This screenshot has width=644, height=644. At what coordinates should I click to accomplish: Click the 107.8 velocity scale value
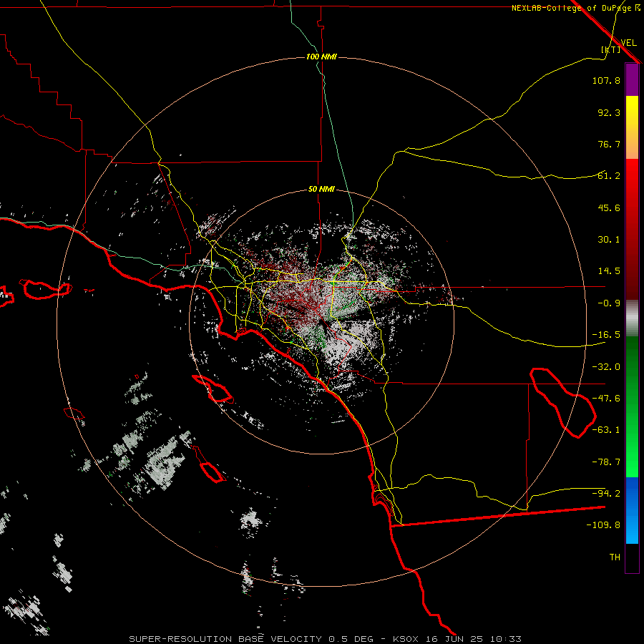[x=606, y=80]
